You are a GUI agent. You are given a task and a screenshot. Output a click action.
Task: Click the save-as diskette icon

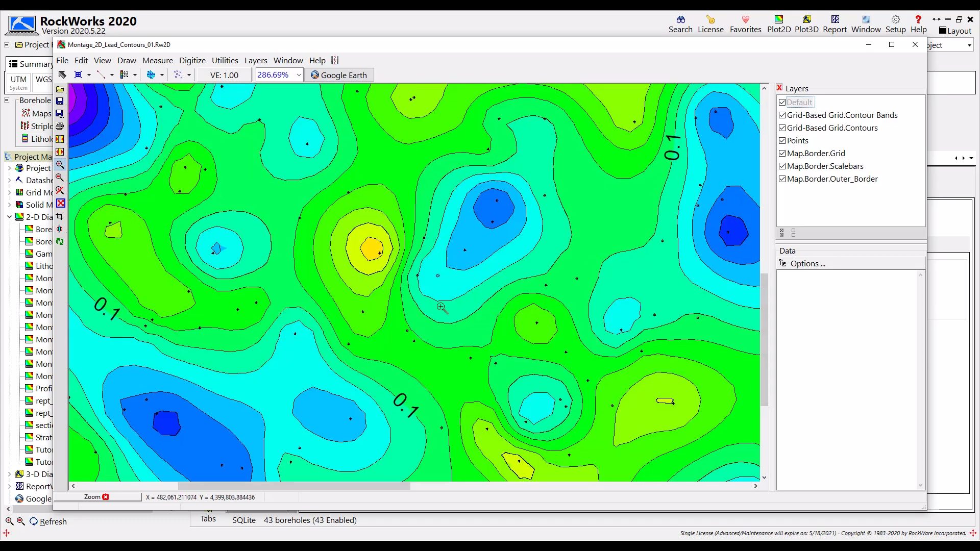(x=60, y=113)
